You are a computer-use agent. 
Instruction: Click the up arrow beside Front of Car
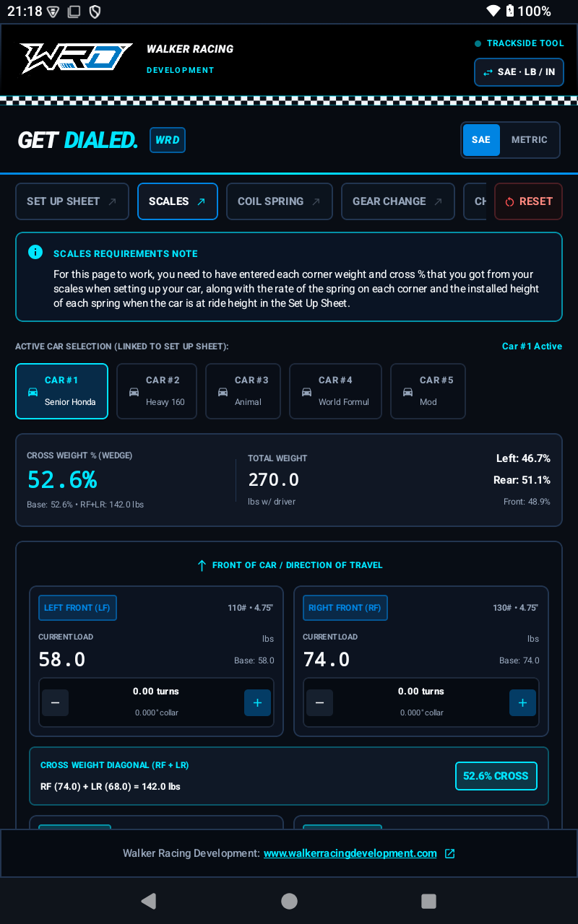click(202, 565)
